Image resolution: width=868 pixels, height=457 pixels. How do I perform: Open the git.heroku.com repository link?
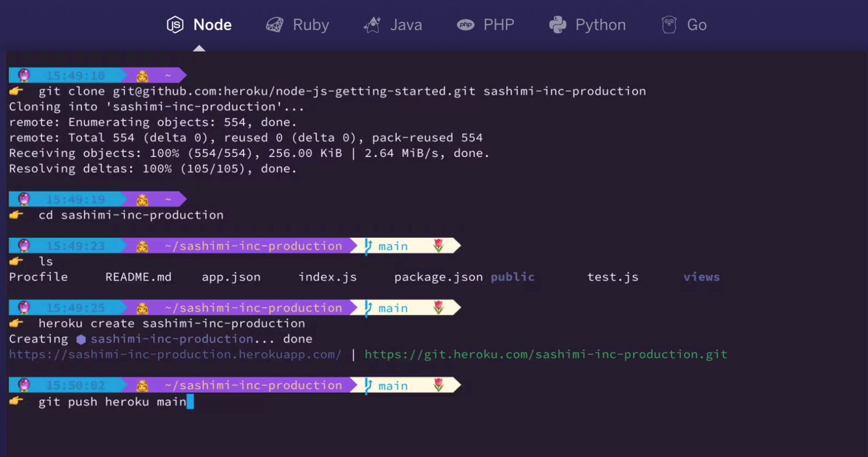click(x=545, y=354)
